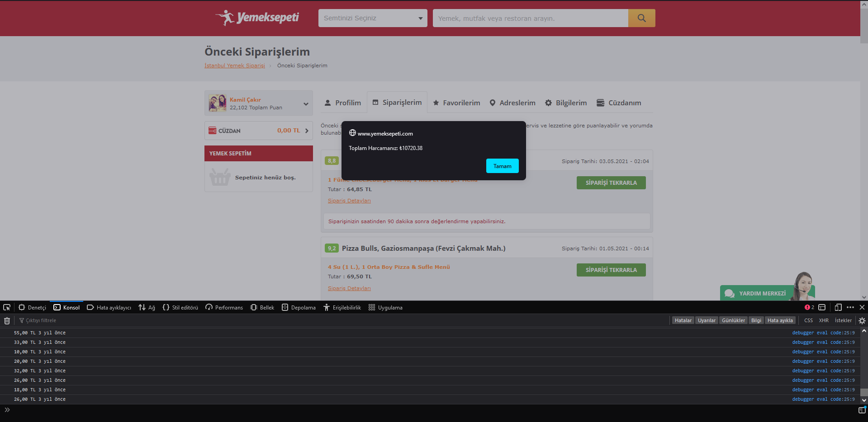Open the Cüzdanım tab

[x=619, y=103]
